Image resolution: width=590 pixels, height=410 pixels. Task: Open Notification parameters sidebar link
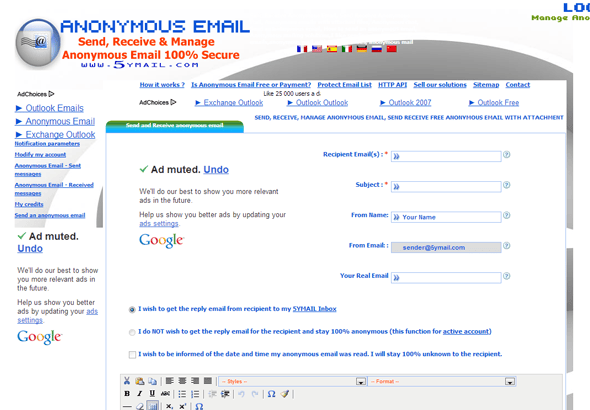(x=47, y=144)
